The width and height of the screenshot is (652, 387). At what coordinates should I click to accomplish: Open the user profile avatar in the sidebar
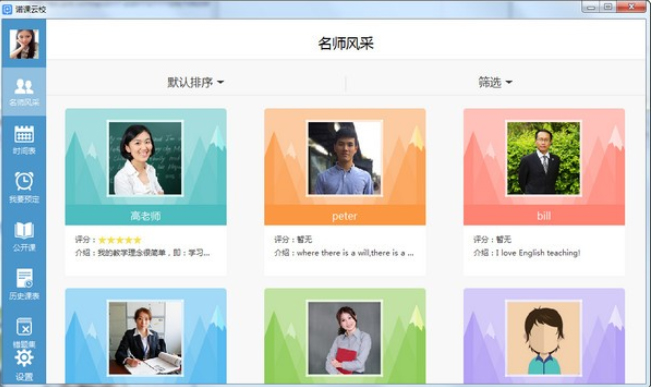[x=24, y=44]
